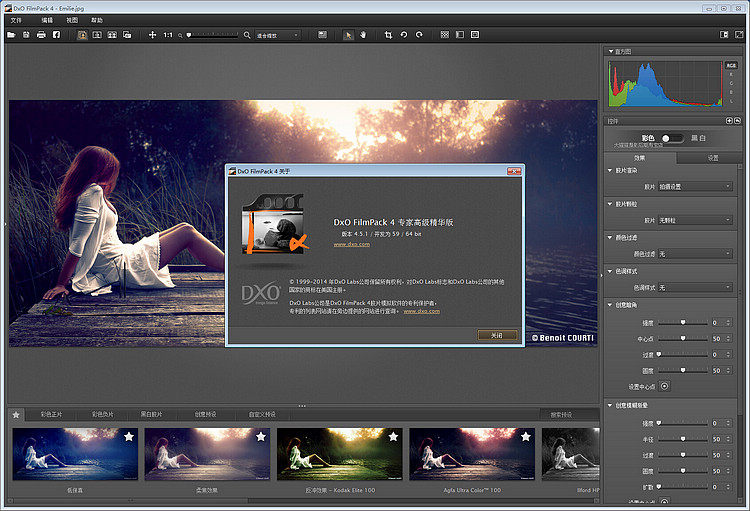Switch to the 效果 tab
The height and width of the screenshot is (511, 750).
[640, 158]
